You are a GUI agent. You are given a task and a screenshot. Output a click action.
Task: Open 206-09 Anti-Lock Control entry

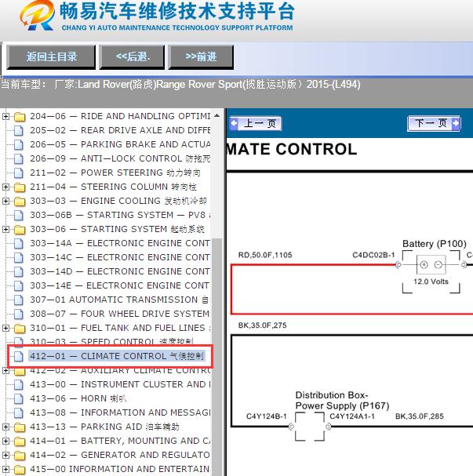pyautogui.click(x=120, y=158)
